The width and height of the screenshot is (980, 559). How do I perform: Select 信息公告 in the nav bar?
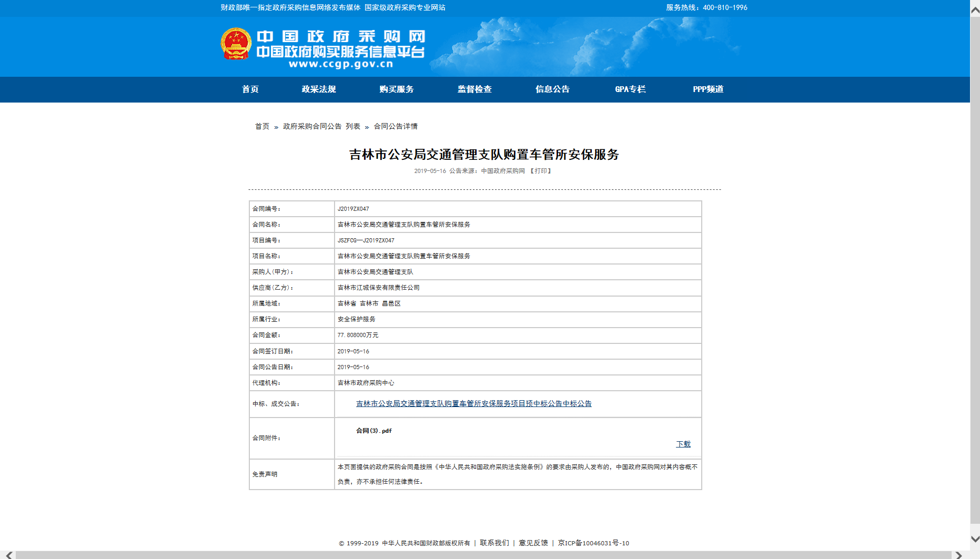pos(552,89)
